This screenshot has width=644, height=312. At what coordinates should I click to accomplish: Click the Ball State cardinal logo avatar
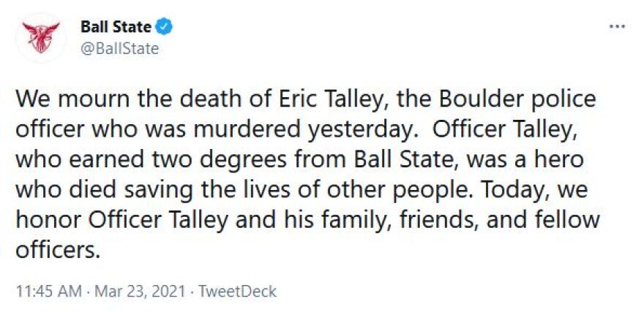[41, 37]
